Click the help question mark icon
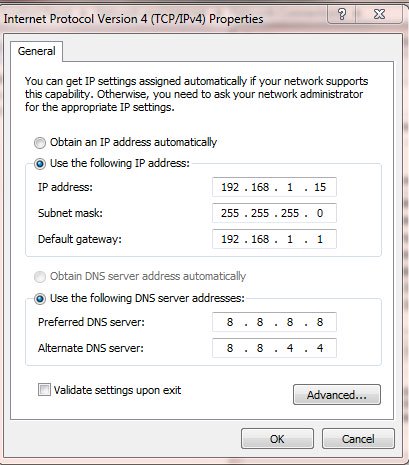Image resolution: width=409 pixels, height=465 pixels. tap(342, 14)
